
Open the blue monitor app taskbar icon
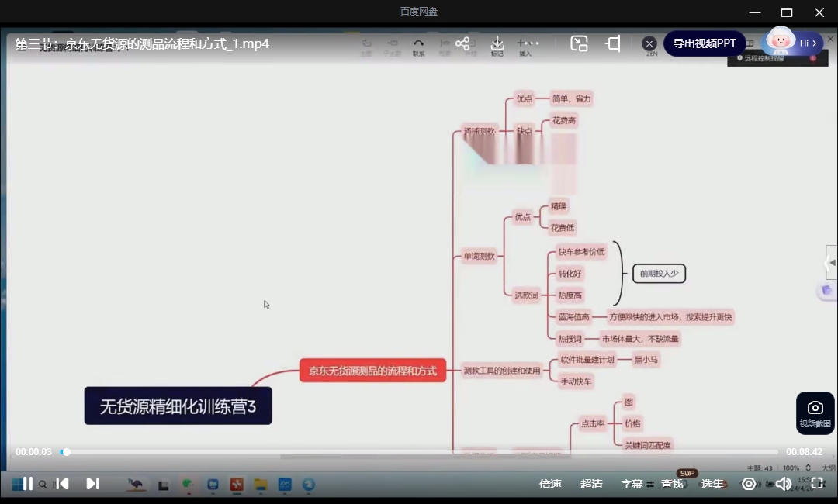[x=213, y=485]
